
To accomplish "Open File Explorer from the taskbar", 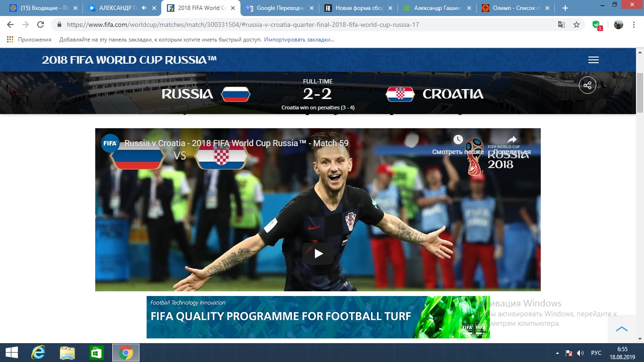I will [x=67, y=353].
